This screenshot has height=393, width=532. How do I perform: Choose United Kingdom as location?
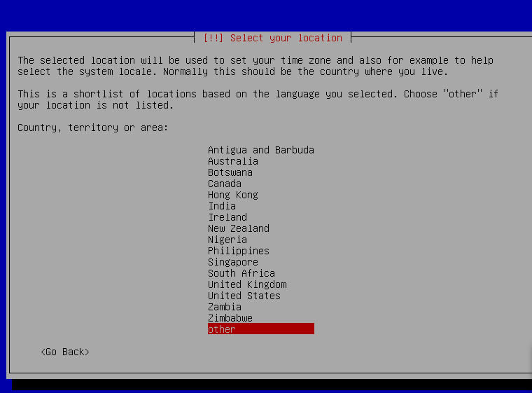pos(247,284)
